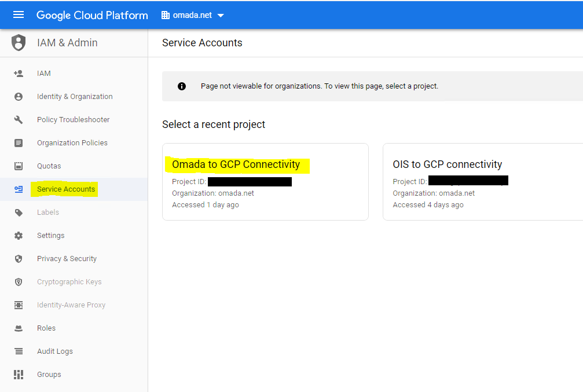The image size is (583, 392).
Task: Click the Google Cloud Platform logo text
Action: coord(92,15)
